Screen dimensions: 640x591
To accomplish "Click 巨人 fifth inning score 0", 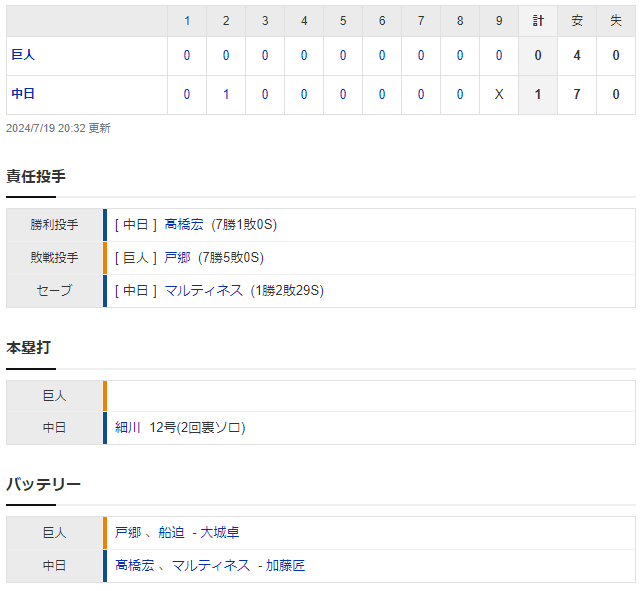I will pos(343,56).
